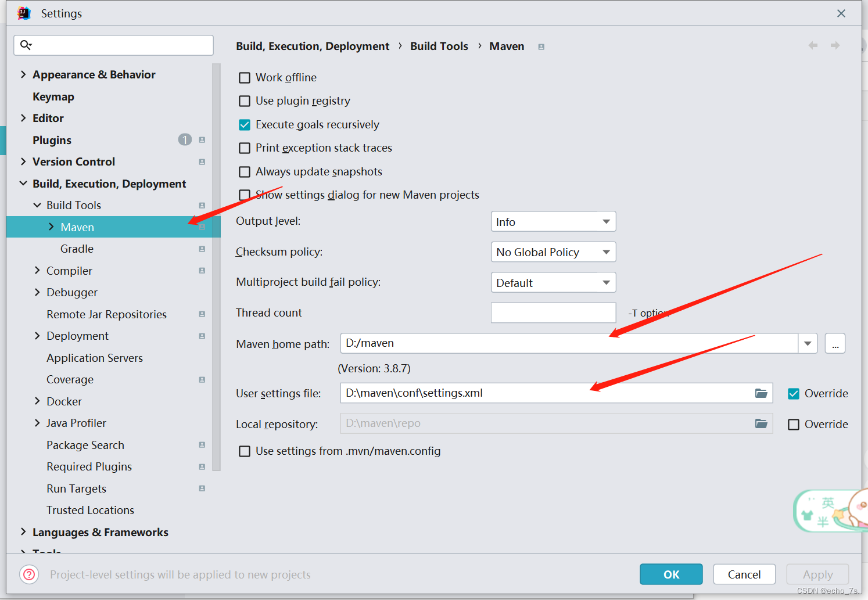This screenshot has width=868, height=600.
Task: Click the Apply button
Action: [x=817, y=574]
